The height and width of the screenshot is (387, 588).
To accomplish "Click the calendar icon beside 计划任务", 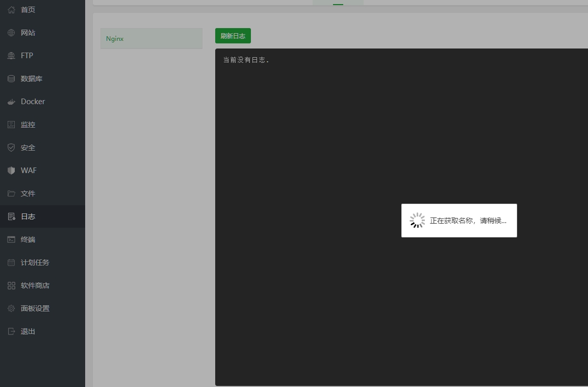I will click(x=11, y=262).
